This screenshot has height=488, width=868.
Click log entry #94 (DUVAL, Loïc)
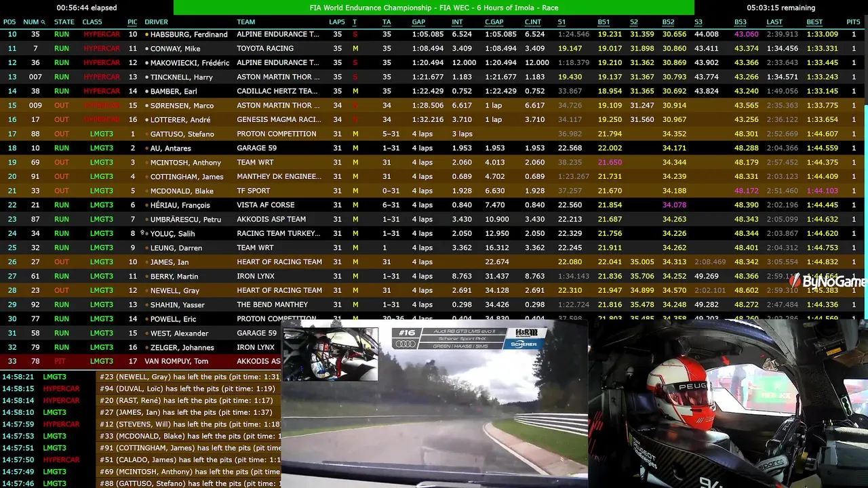pos(188,389)
